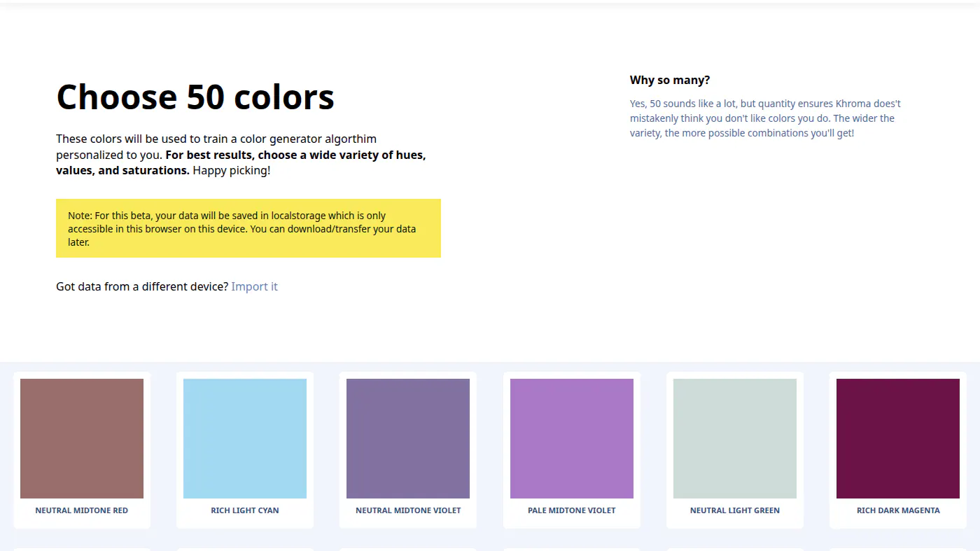Click the PALE MIDTONE VIOLET label
Image resolution: width=980 pixels, height=551 pixels.
572,510
